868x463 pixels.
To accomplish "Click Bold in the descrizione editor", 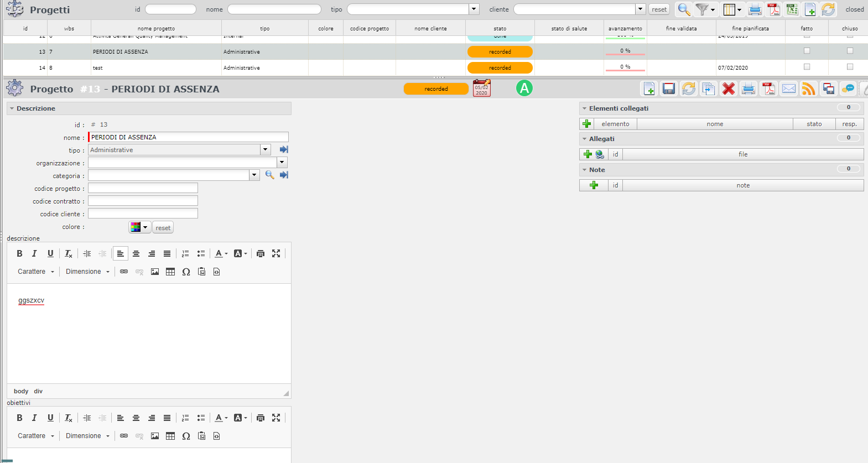I will tap(19, 253).
